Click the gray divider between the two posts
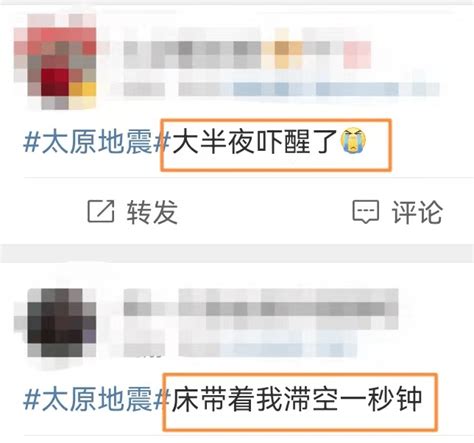The width and height of the screenshot is (474, 443). 237,253
